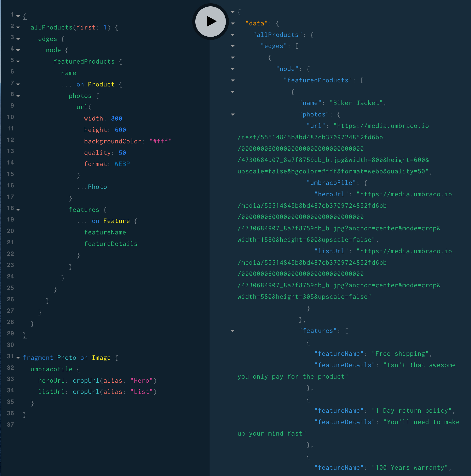Click the "Free shipping" value in response
This screenshot has height=476, width=471.
click(400, 354)
